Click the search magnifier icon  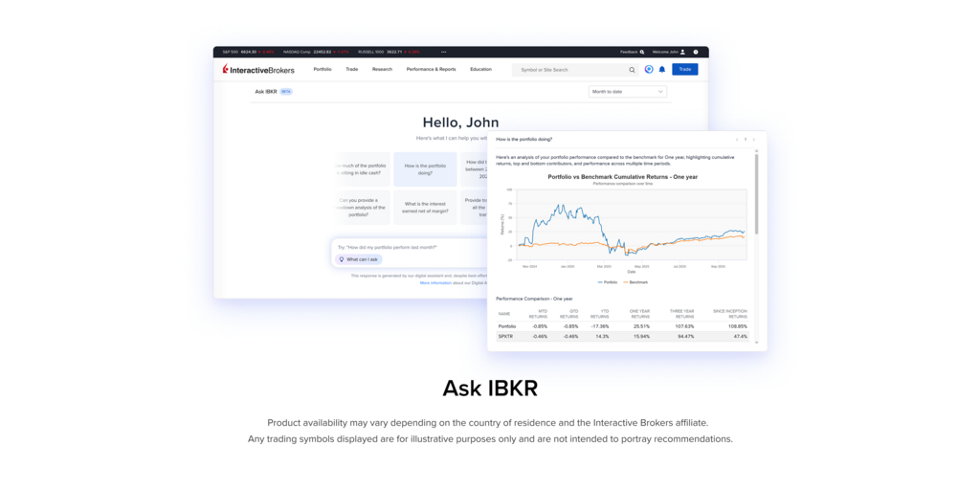pos(632,70)
